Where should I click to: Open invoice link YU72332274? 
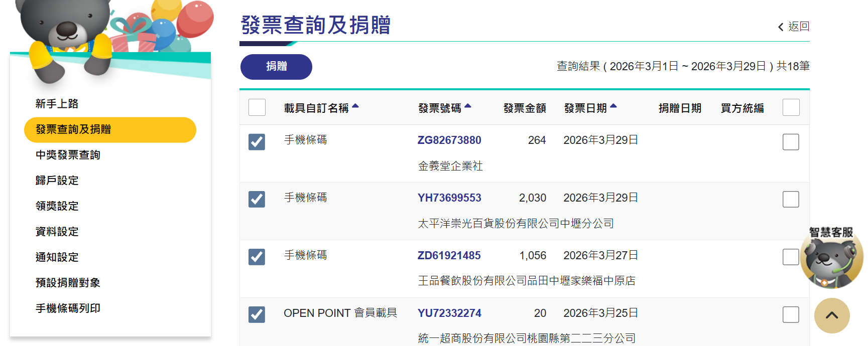(x=449, y=313)
